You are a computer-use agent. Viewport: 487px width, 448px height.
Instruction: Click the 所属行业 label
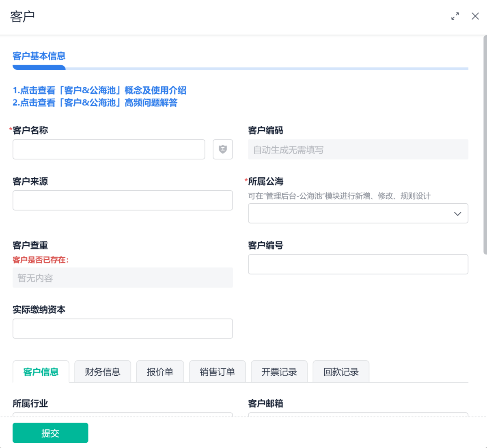pyautogui.click(x=30, y=403)
